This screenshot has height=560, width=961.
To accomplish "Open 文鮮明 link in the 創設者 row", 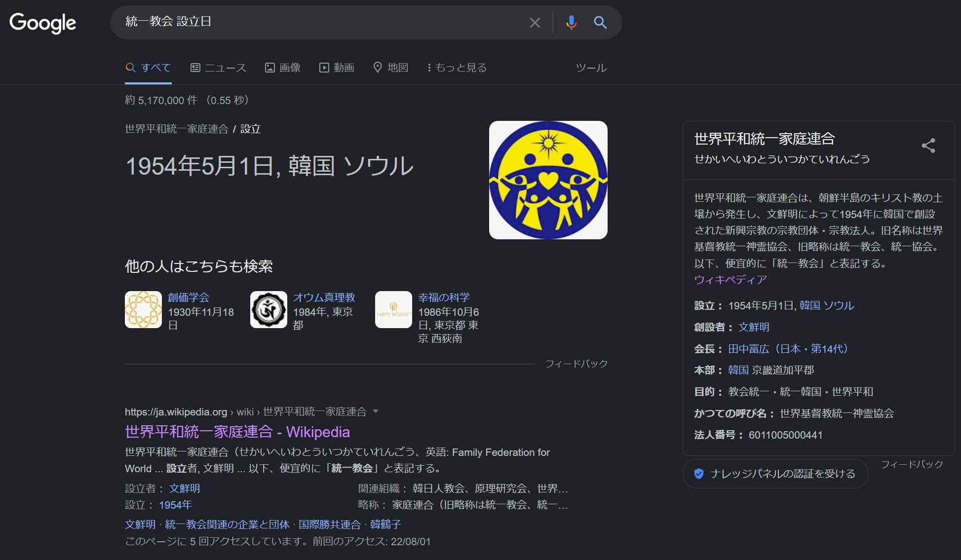I will point(754,327).
